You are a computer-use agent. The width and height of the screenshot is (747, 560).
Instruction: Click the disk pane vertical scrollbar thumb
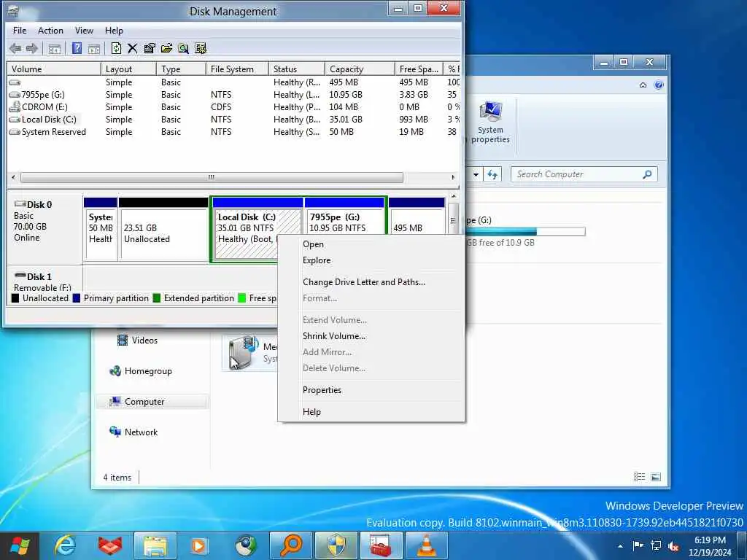[x=453, y=220]
